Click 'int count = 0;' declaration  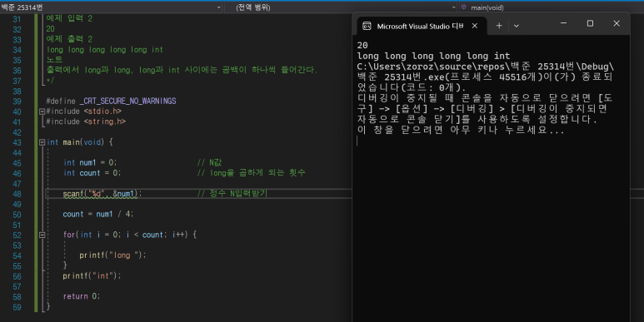click(92, 173)
